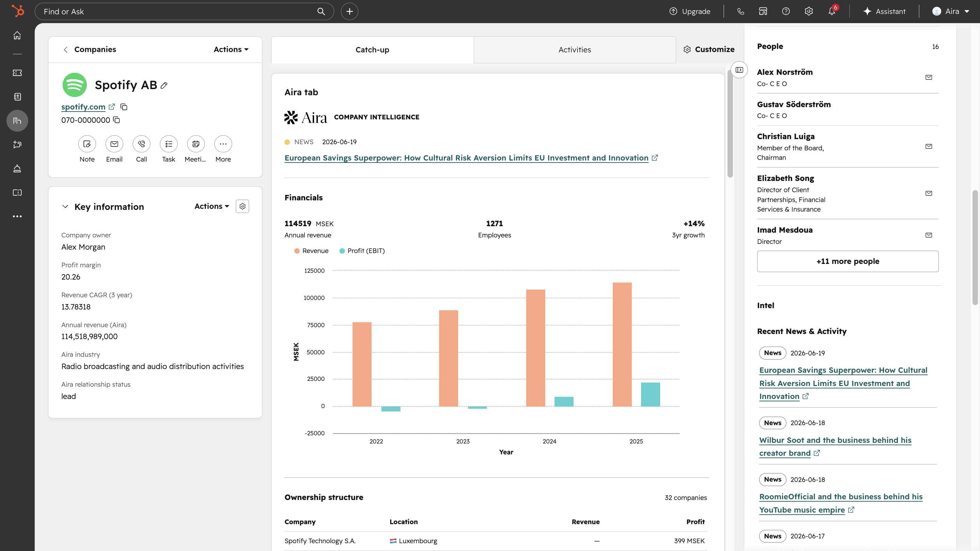Copy the spotify.com domain
The height and width of the screenshot is (551, 980).
(x=124, y=107)
